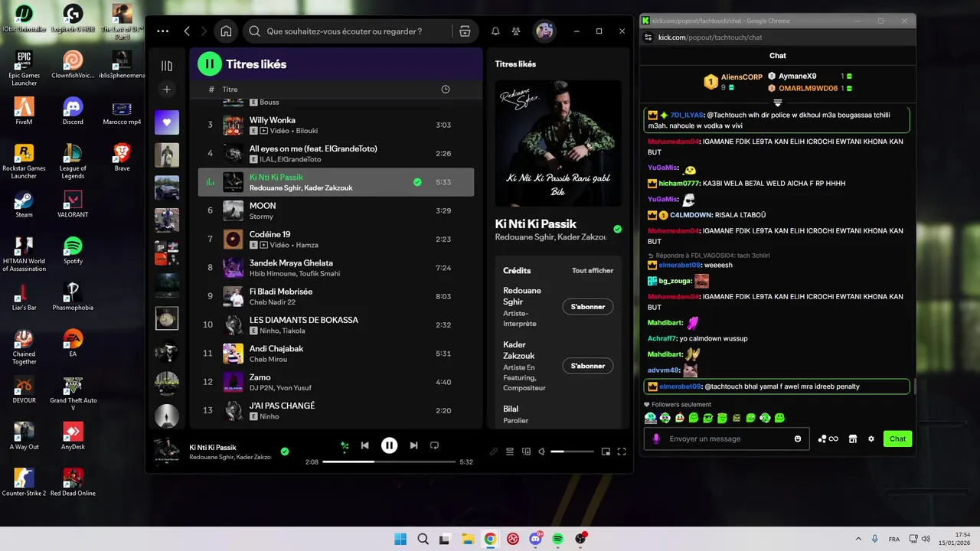The height and width of the screenshot is (551, 980).
Task: Click the Kick popout address bar
Action: click(777, 37)
